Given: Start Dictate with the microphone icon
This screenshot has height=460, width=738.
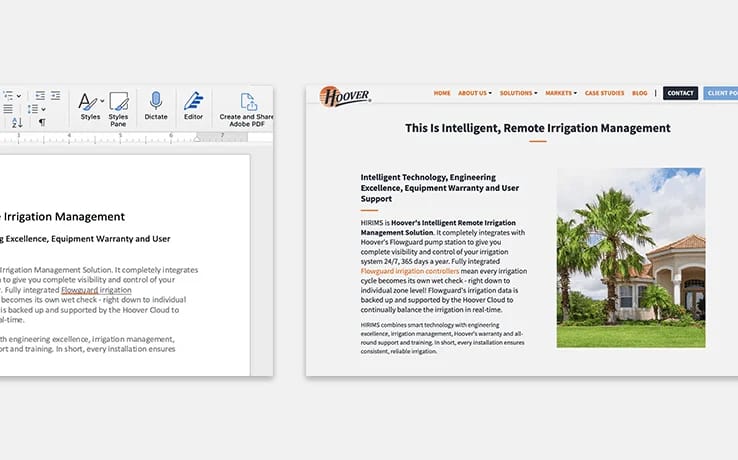Looking at the screenshot, I should (156, 105).
